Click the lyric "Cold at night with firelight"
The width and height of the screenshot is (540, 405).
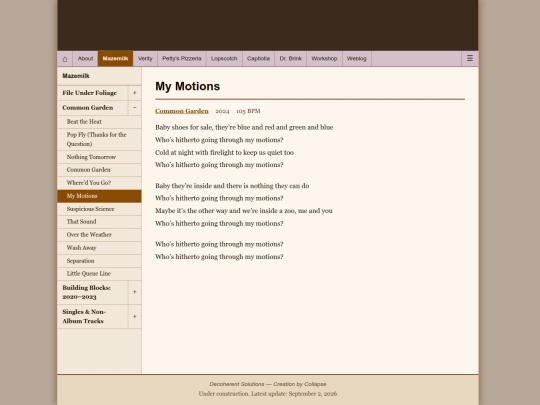(225, 153)
